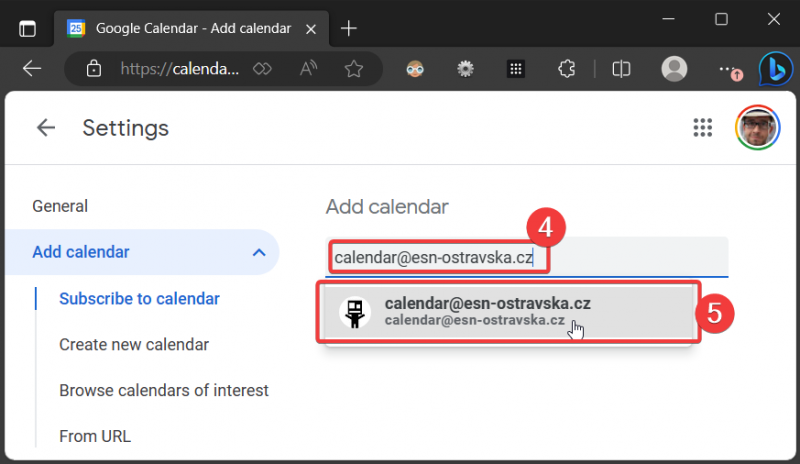Click the Bing Copilot sidebar icon

(775, 69)
